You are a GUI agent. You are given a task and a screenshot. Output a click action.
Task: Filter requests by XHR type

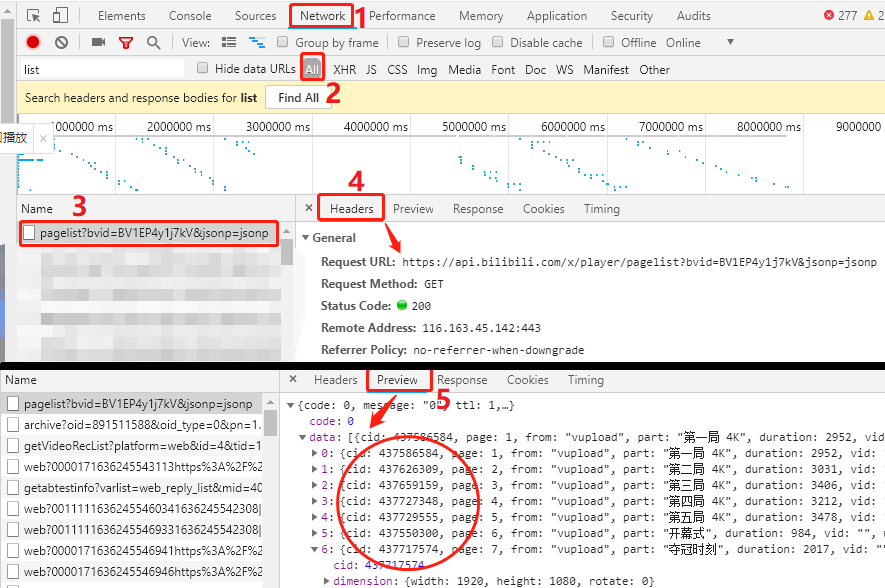point(344,69)
